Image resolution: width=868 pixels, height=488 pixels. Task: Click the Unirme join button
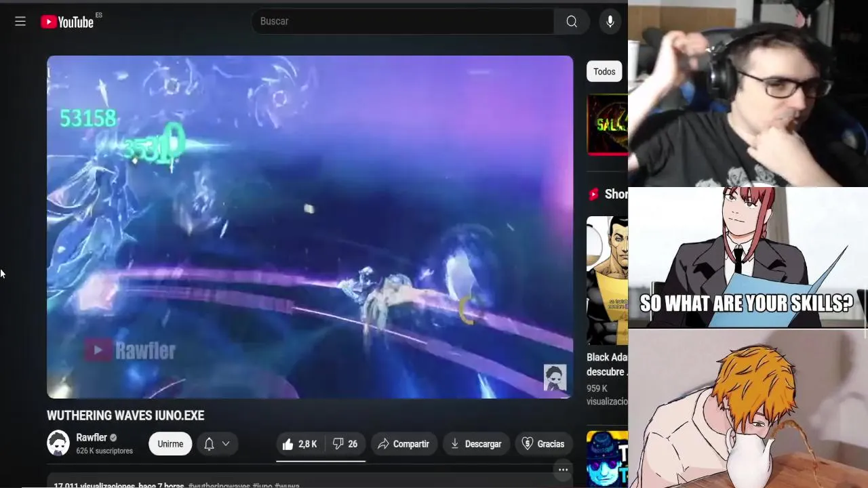point(170,444)
